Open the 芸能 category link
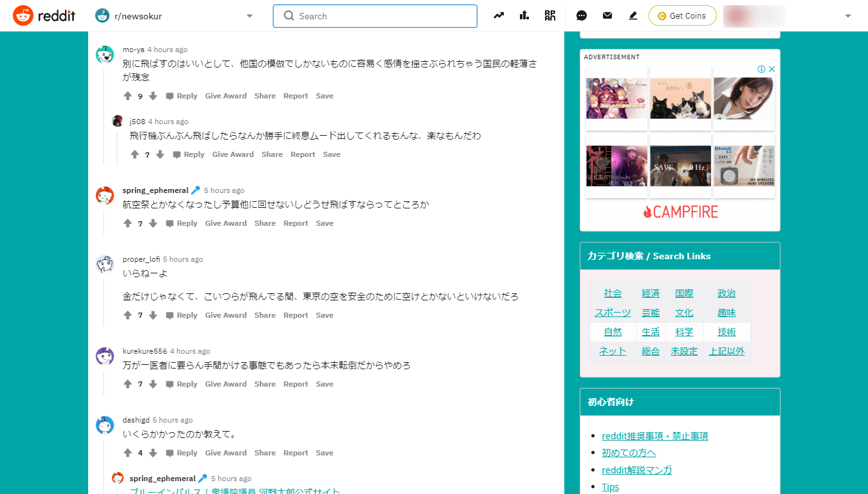The width and height of the screenshot is (868, 494). click(x=651, y=313)
